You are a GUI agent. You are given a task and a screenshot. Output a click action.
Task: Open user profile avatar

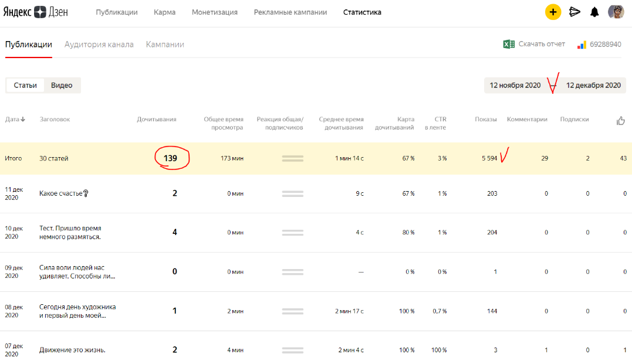pos(616,12)
